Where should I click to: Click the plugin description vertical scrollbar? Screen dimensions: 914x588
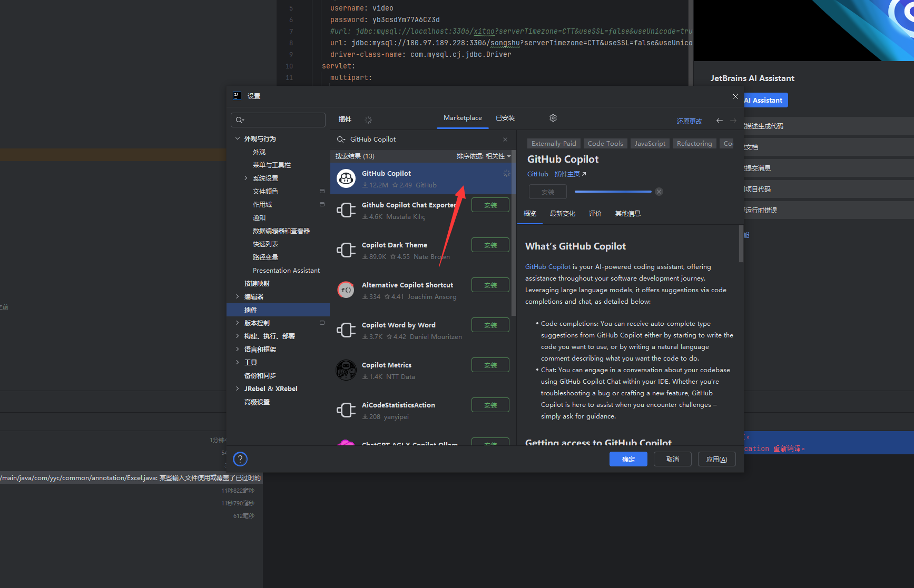click(x=741, y=244)
